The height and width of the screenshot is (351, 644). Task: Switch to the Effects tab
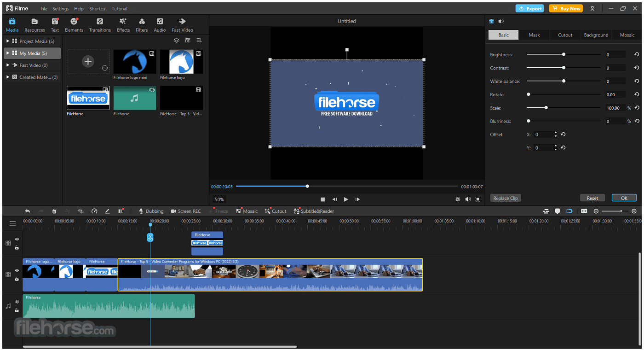pos(123,25)
